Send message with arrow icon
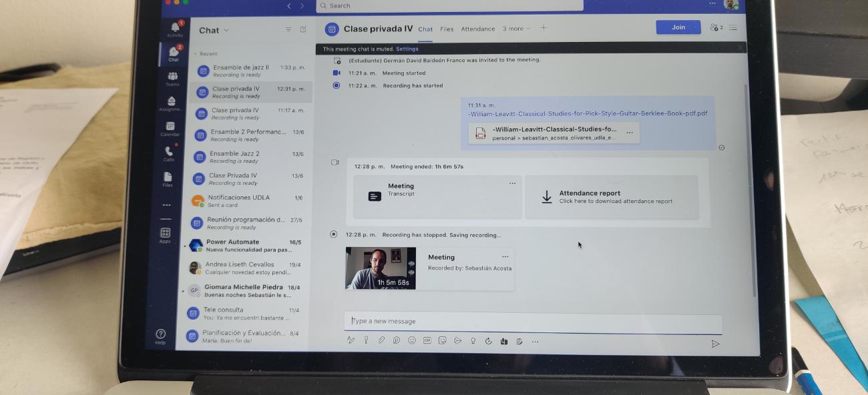Viewport: 868px width, 395px height. pos(715,344)
